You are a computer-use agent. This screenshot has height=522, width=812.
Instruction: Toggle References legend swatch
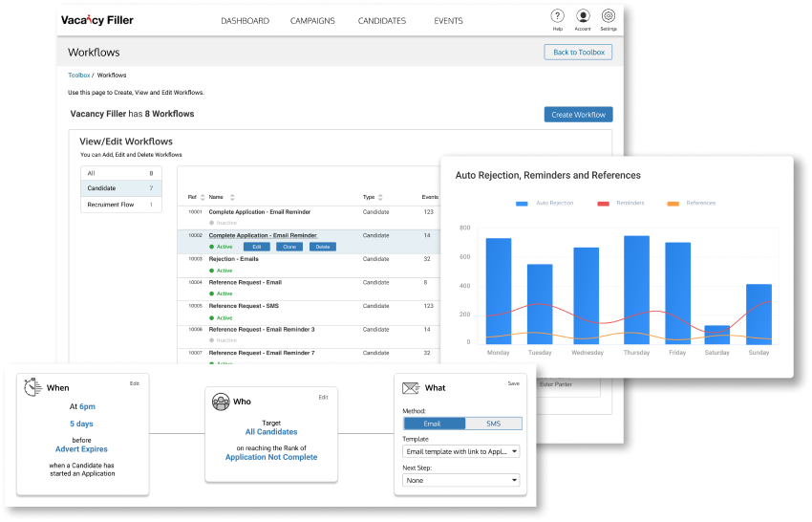point(673,204)
